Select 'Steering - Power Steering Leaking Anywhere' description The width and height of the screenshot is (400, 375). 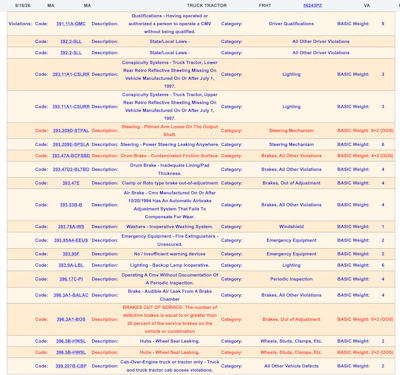[x=170, y=144]
